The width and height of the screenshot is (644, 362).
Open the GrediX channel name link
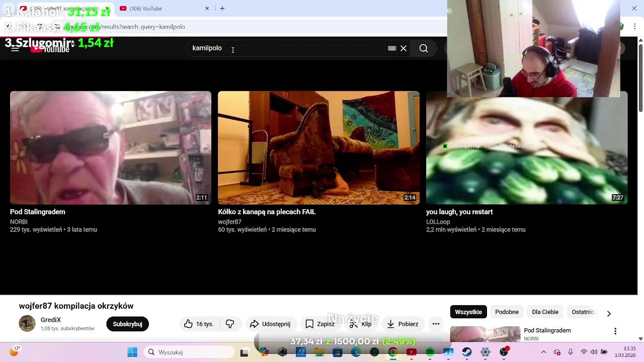pyautogui.click(x=50, y=320)
